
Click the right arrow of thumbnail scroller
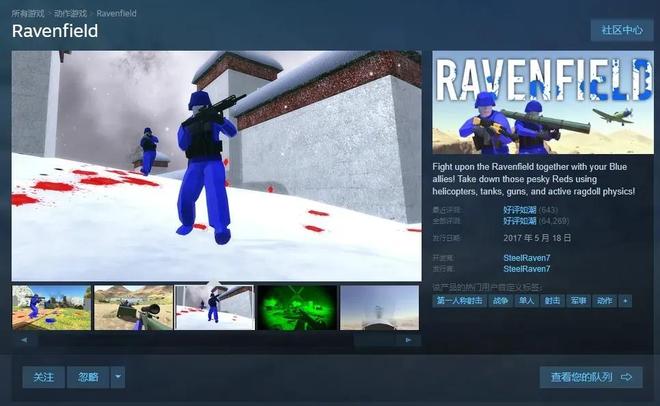[x=408, y=340]
